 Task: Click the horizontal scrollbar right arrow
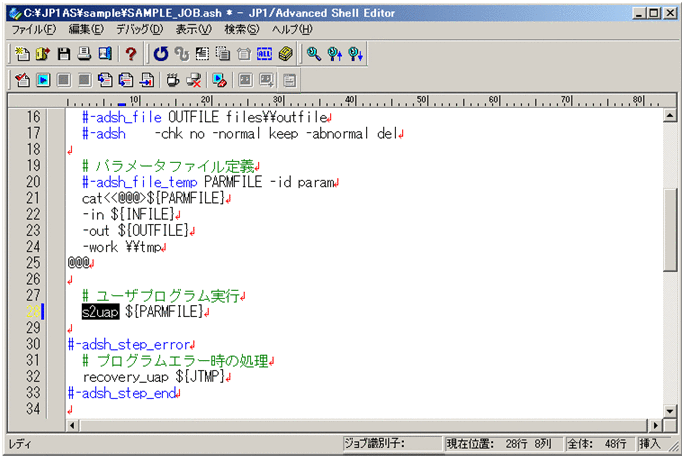[654, 425]
